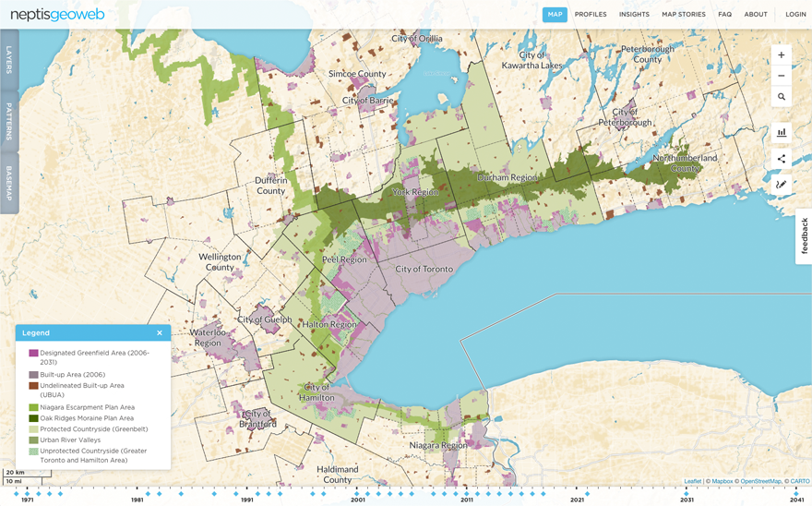Open Map Stories from the navigation

tap(683, 15)
